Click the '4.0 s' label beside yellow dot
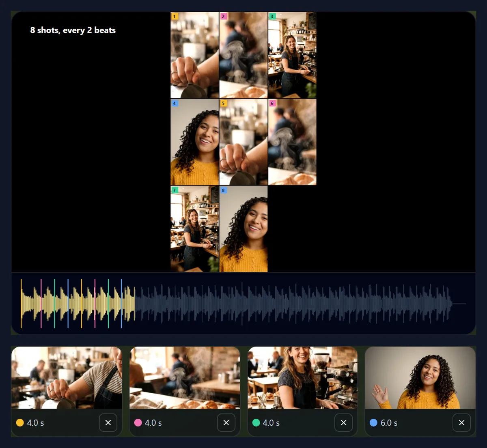 point(35,423)
